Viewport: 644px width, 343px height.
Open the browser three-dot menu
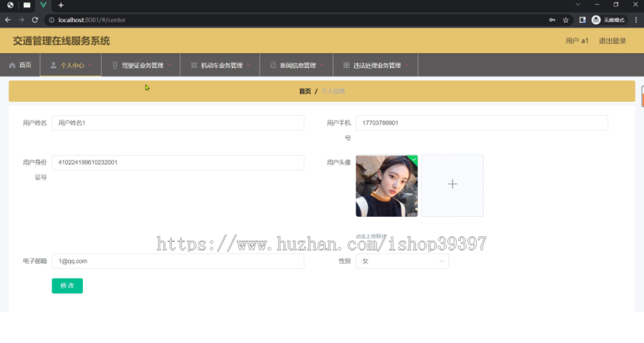(x=636, y=20)
